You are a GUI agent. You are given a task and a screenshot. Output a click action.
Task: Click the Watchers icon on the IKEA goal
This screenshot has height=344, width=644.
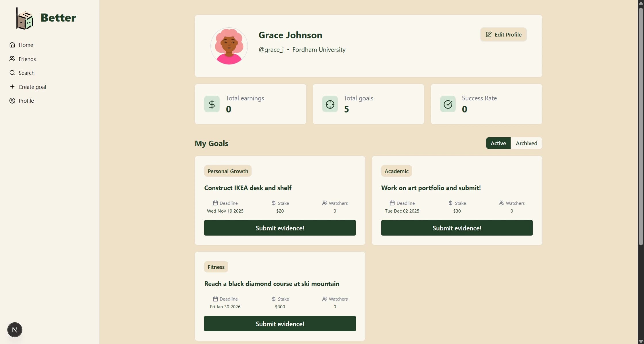point(324,203)
